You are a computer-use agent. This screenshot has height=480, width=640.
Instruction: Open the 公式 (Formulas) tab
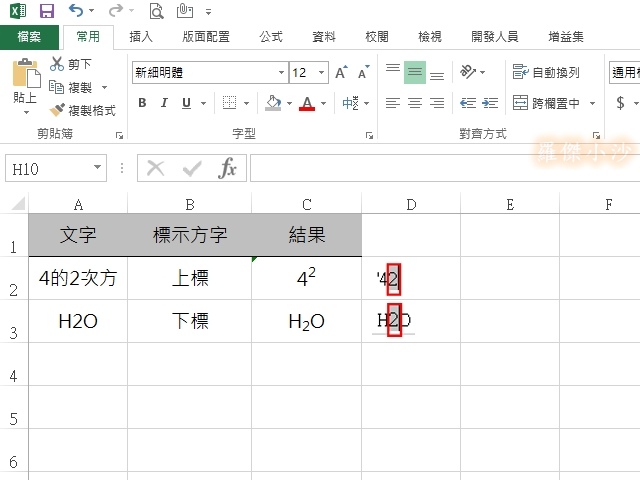271,37
